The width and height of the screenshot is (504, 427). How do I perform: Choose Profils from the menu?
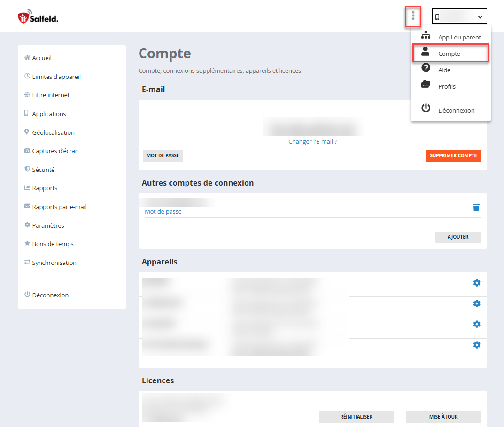pyautogui.click(x=447, y=86)
